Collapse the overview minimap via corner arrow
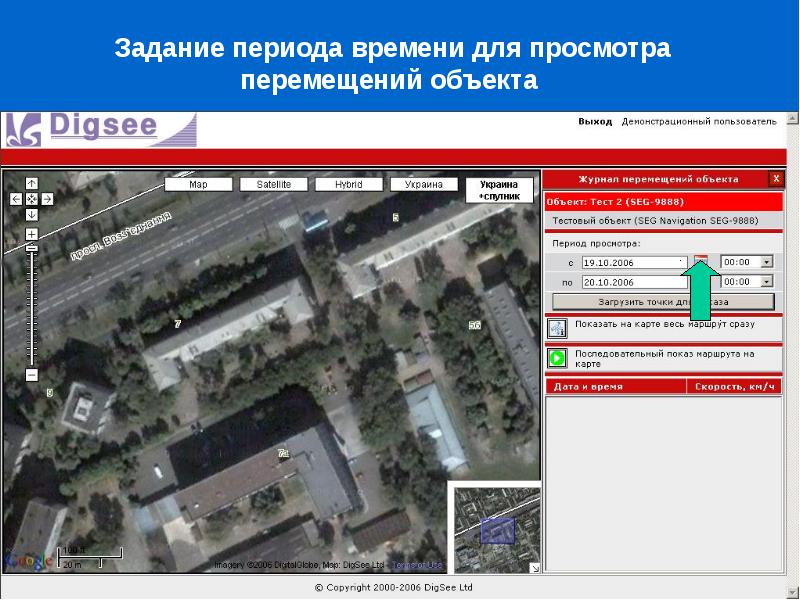The height and width of the screenshot is (600, 800). point(534,568)
